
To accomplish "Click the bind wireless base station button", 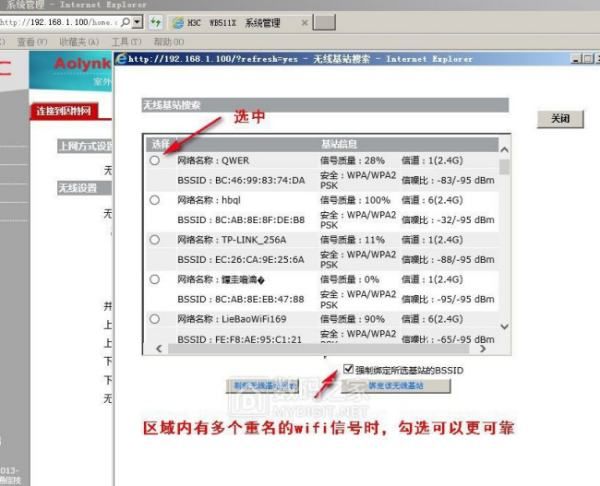I will [395, 385].
